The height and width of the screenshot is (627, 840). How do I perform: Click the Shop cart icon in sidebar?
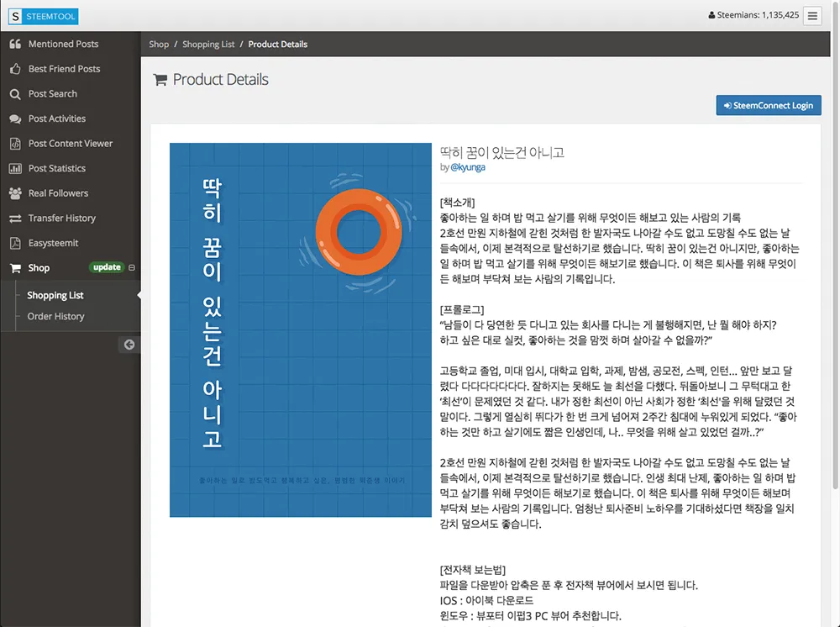[15, 268]
